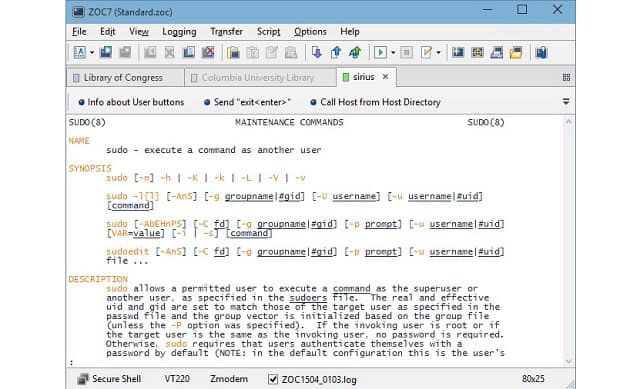
Task: Toggle the ZOC1504_0103.log logging checkbox
Action: point(273,380)
